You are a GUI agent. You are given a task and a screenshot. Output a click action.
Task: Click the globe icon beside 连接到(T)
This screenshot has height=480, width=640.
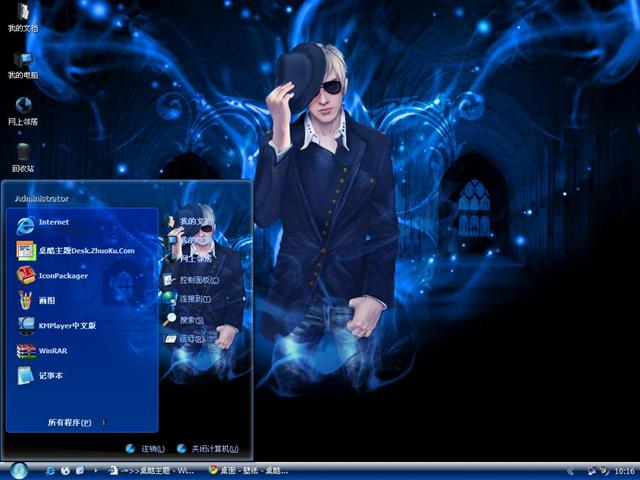[169, 298]
